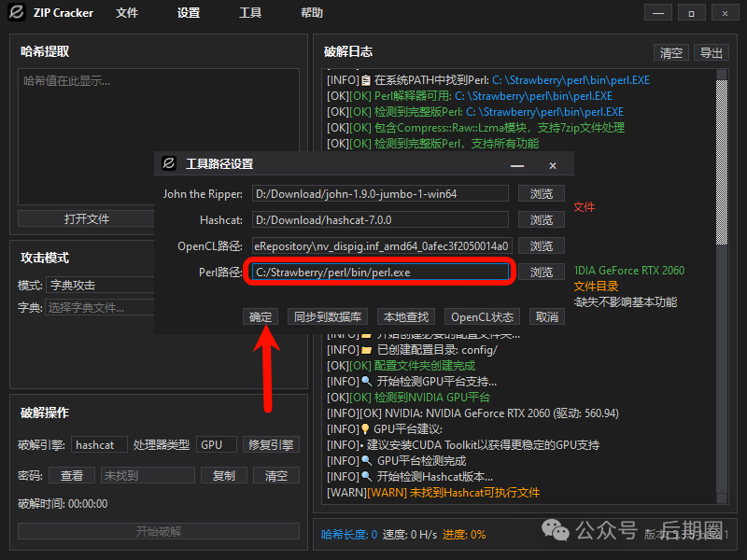Click 导出 to export the crack log
747x560 pixels.
pos(710,52)
